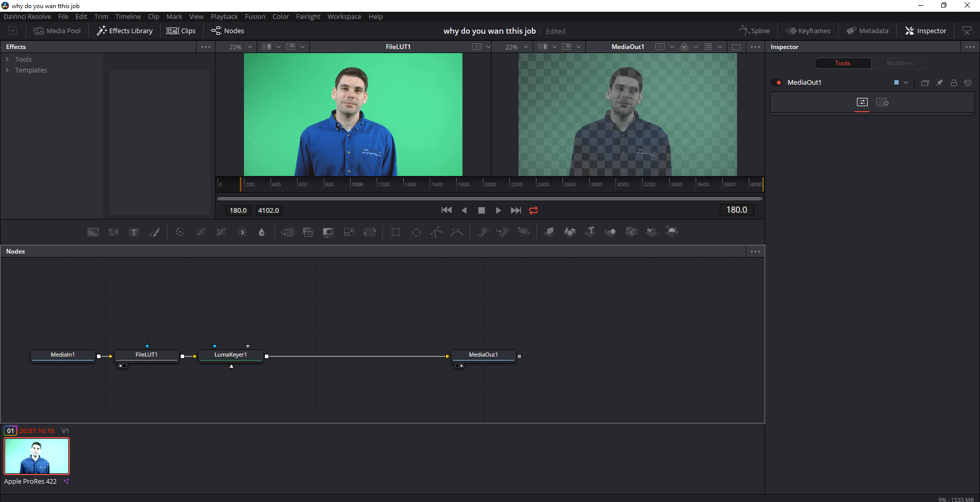Click the Stop playback button

click(481, 210)
